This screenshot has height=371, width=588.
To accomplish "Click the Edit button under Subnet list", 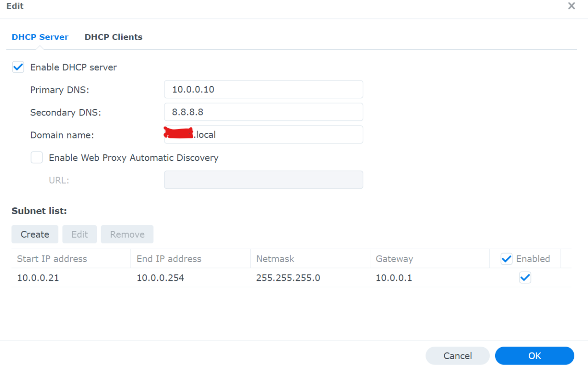I will click(79, 234).
